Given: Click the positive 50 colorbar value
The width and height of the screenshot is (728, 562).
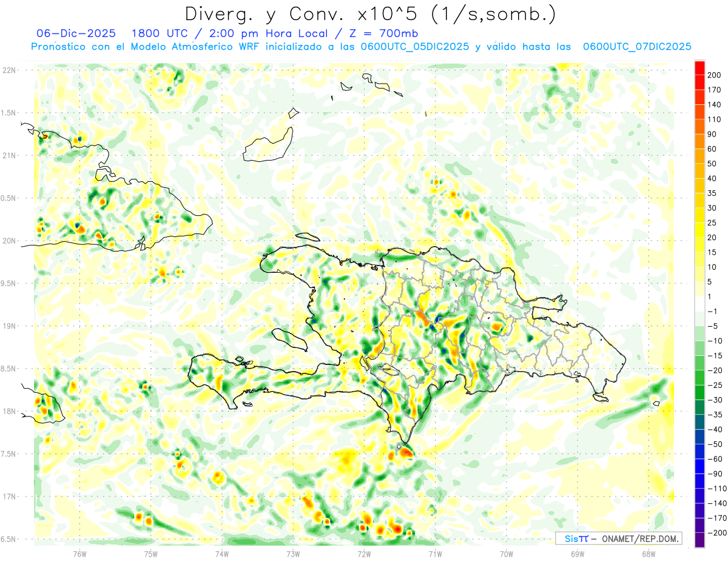Looking at the screenshot, I should pos(713,164).
